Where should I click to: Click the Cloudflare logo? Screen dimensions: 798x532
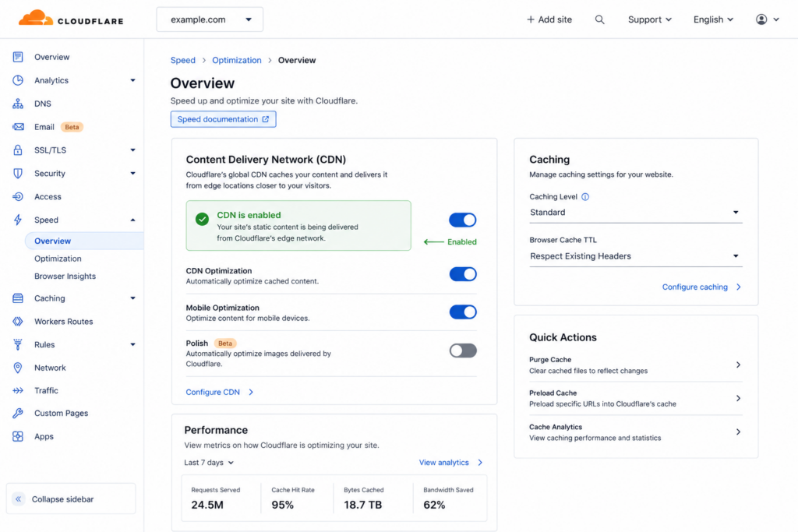tap(71, 19)
